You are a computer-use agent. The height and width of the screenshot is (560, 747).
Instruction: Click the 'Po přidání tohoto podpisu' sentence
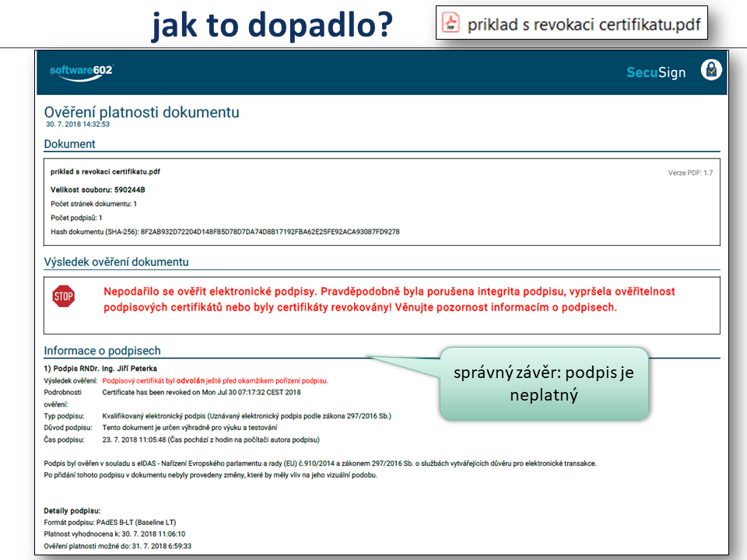210,475
